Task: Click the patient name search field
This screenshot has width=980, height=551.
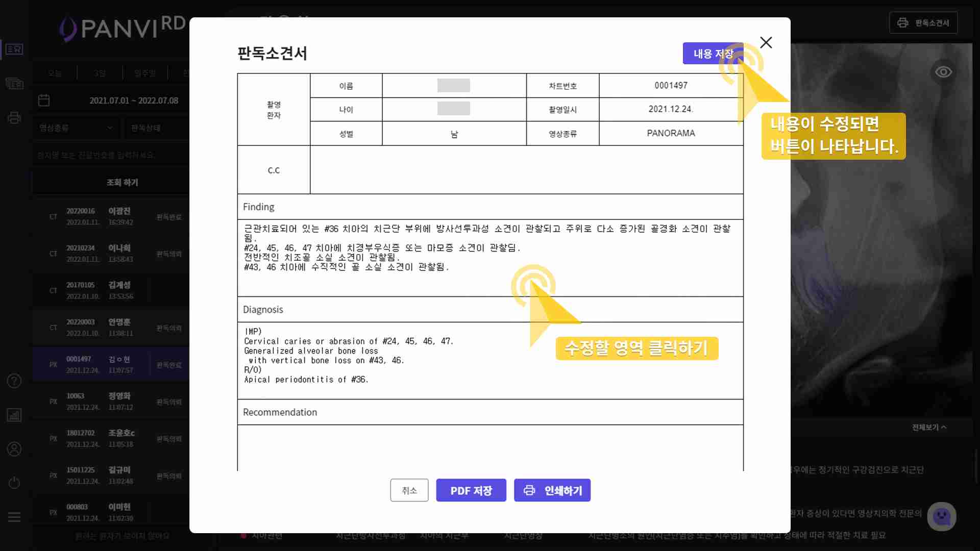Action: point(111,155)
